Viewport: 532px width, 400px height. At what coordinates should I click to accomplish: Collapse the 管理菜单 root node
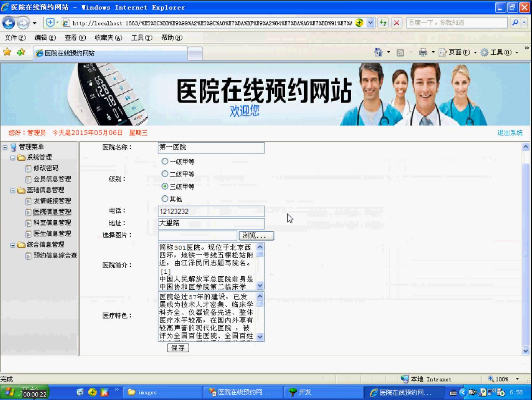(x=5, y=147)
